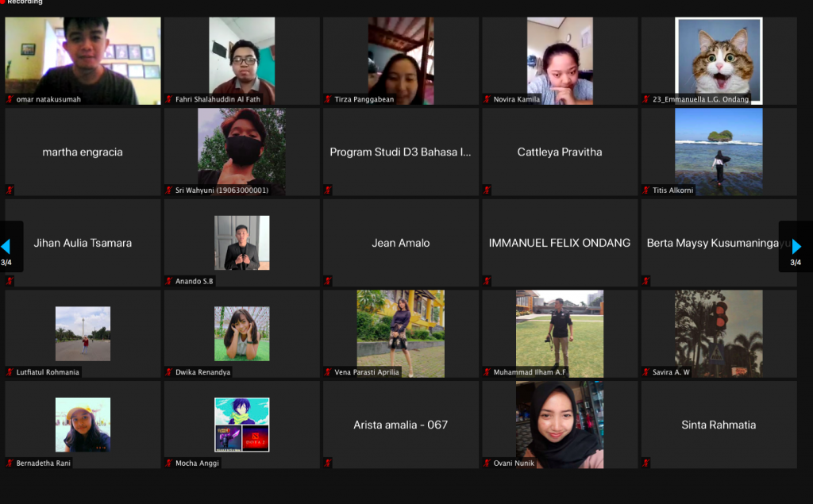Screen dimensions: 813x504
Task: Select Sri Wahyuni's masked video feed
Action: tap(241, 152)
